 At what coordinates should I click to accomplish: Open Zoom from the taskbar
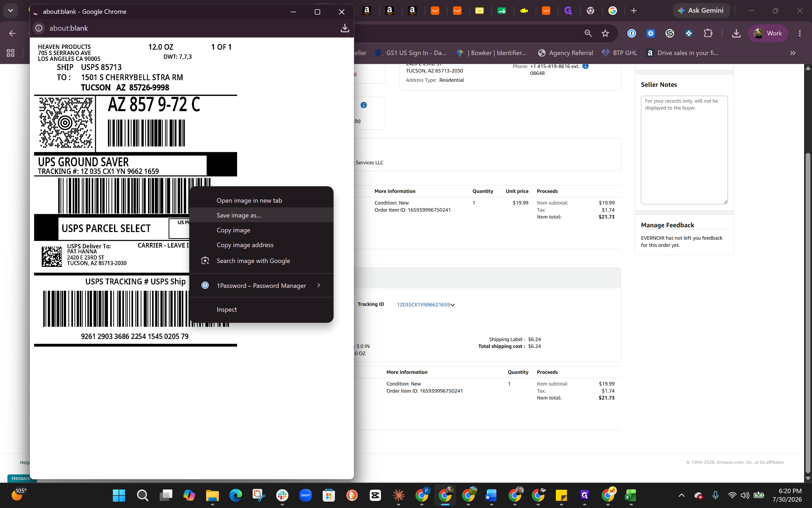pos(305,495)
